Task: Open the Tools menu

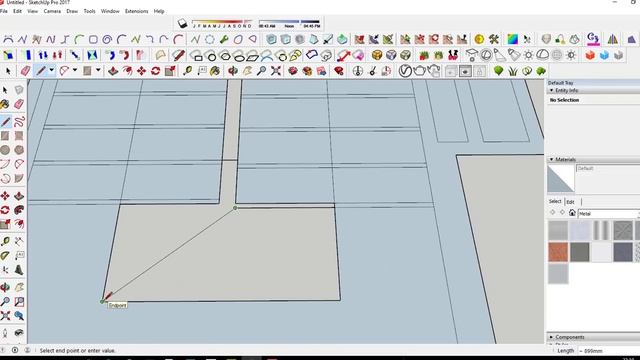Action: click(x=89, y=11)
